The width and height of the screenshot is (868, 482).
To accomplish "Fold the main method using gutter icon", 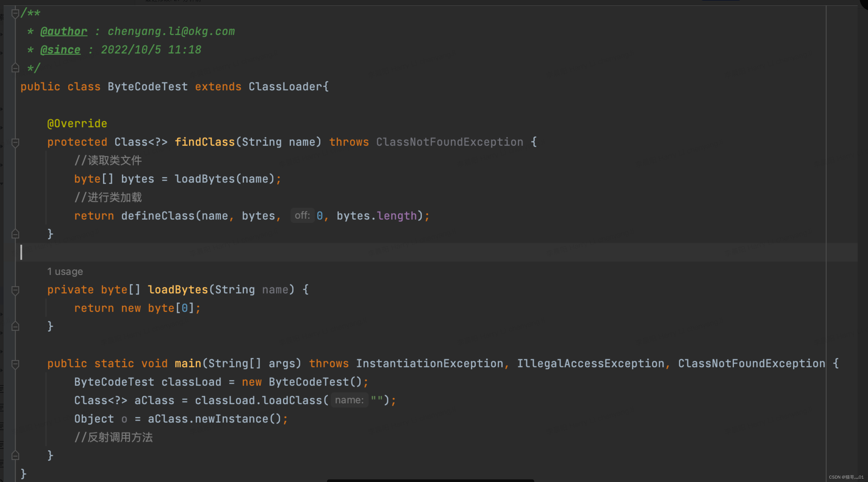I will [15, 364].
